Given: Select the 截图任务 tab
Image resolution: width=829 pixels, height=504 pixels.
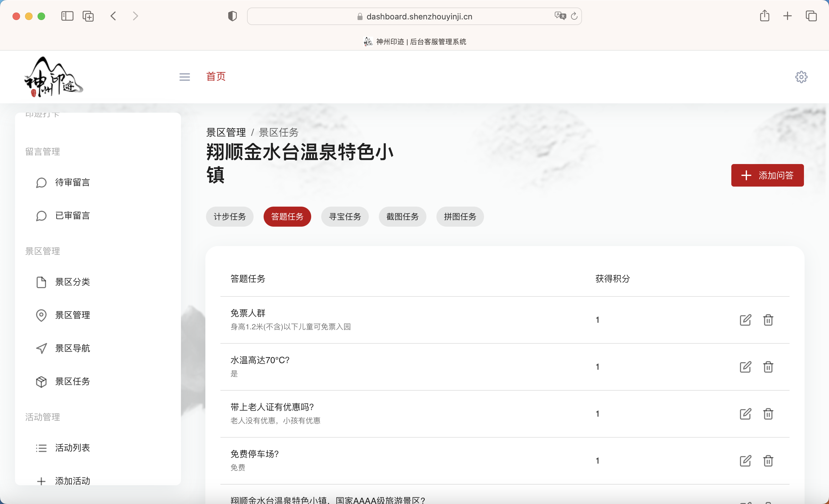Looking at the screenshot, I should 402,217.
